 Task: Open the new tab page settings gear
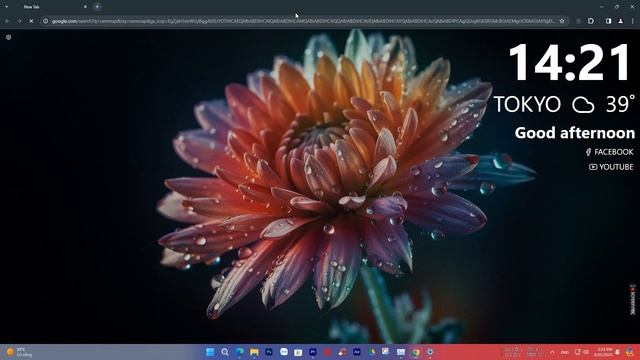click(9, 37)
